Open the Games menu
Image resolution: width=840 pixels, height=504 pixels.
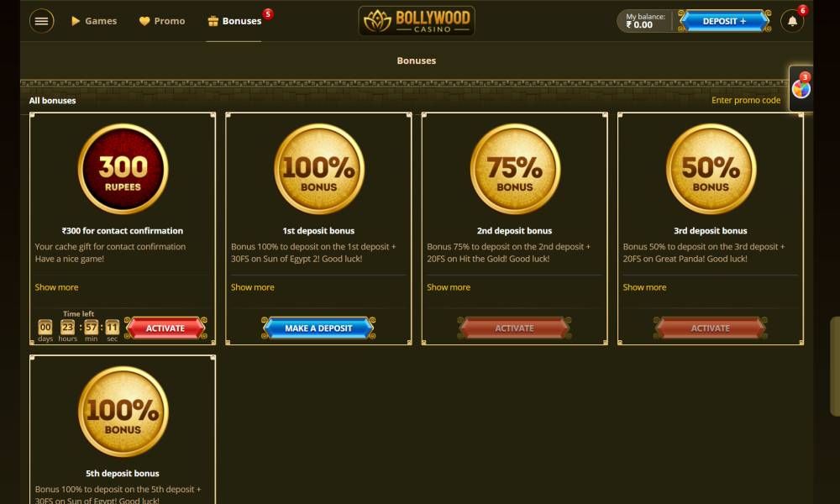coord(94,22)
